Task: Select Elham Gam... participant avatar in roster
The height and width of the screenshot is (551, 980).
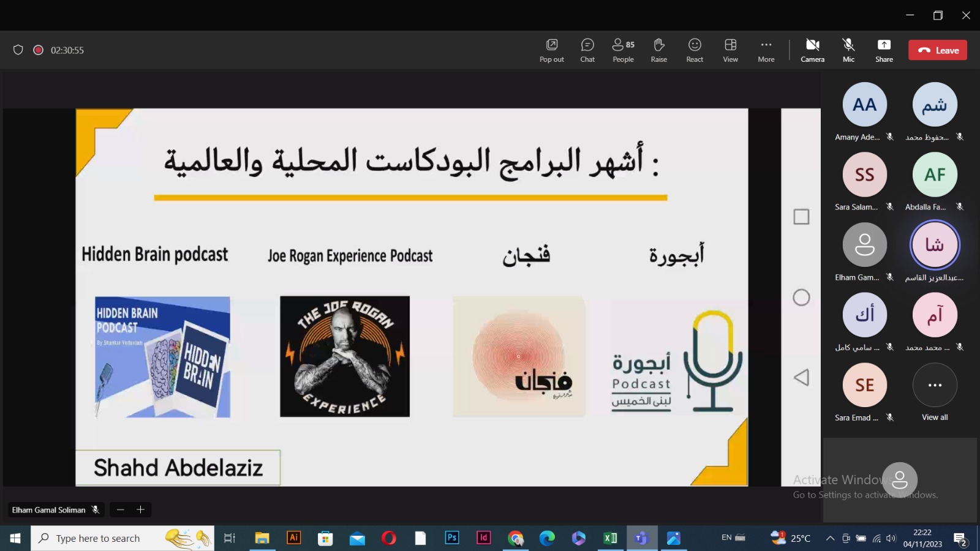Action: click(x=864, y=245)
